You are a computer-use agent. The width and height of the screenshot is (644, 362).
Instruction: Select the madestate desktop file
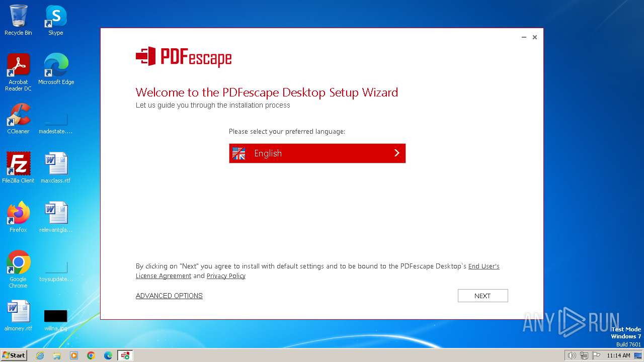(56, 123)
